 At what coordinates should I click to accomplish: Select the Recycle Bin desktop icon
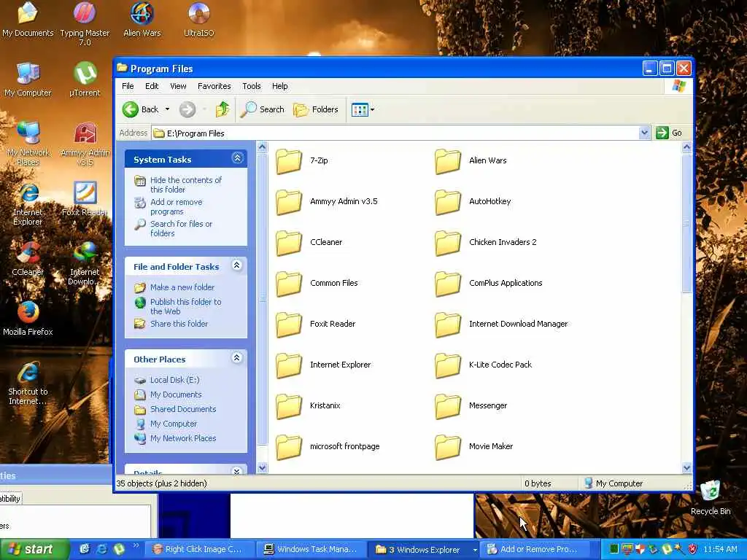[x=711, y=498]
